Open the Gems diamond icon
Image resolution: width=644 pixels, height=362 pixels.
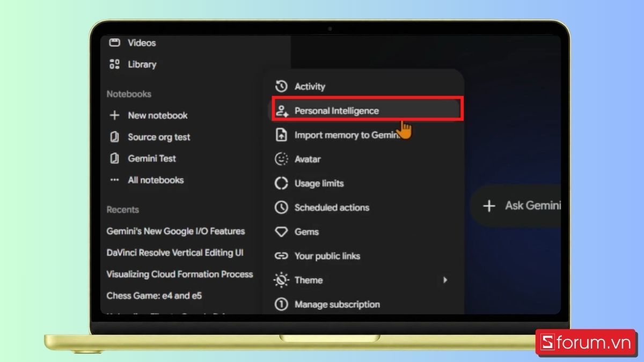281,232
